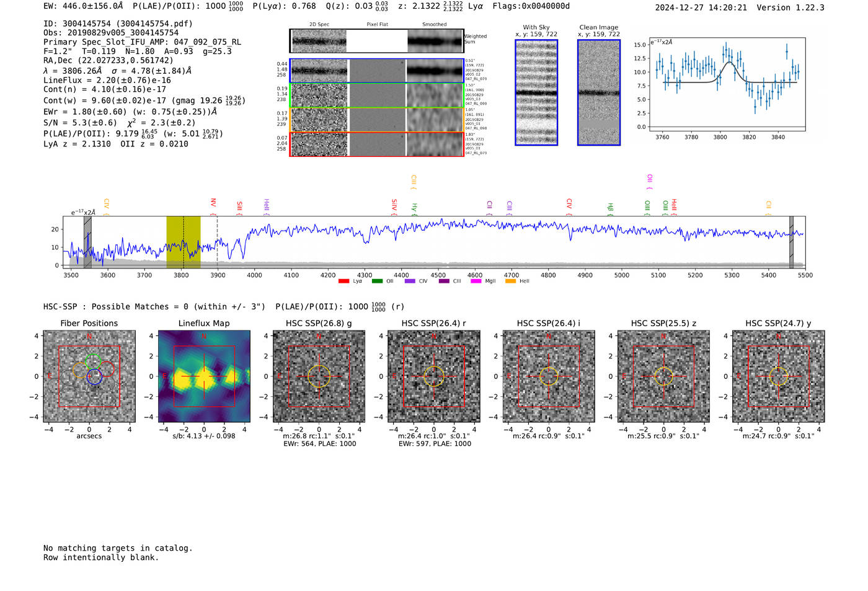Screen dimensions: 868x591
Task: Click the red Lyα legend swatch
Action: [343, 281]
